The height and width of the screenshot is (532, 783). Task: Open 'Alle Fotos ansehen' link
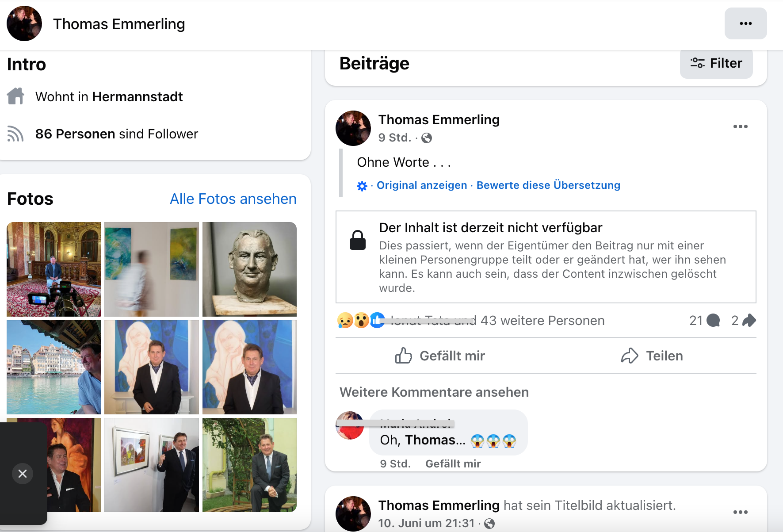[x=233, y=199]
